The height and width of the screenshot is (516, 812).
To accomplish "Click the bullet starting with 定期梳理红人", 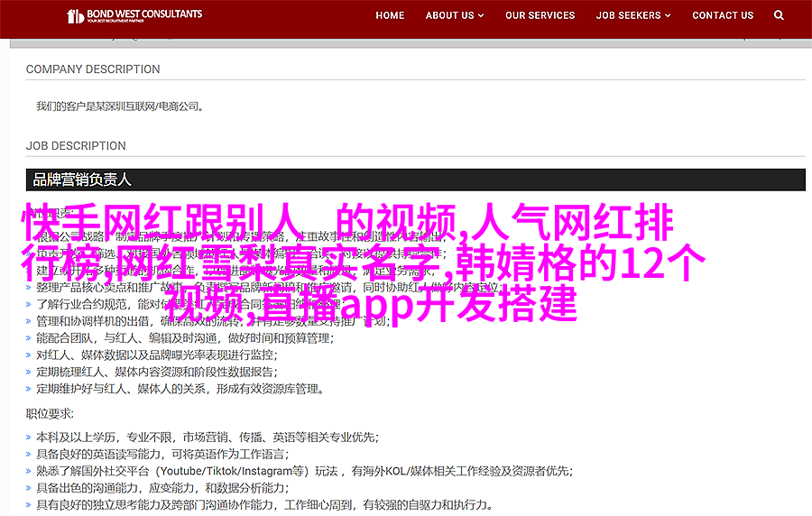I will [155, 371].
